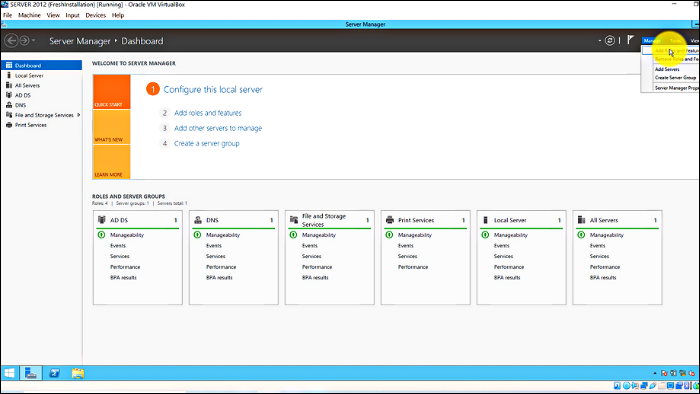Image resolution: width=700 pixels, height=394 pixels.
Task: Click the Windows Start button
Action: coord(9,373)
